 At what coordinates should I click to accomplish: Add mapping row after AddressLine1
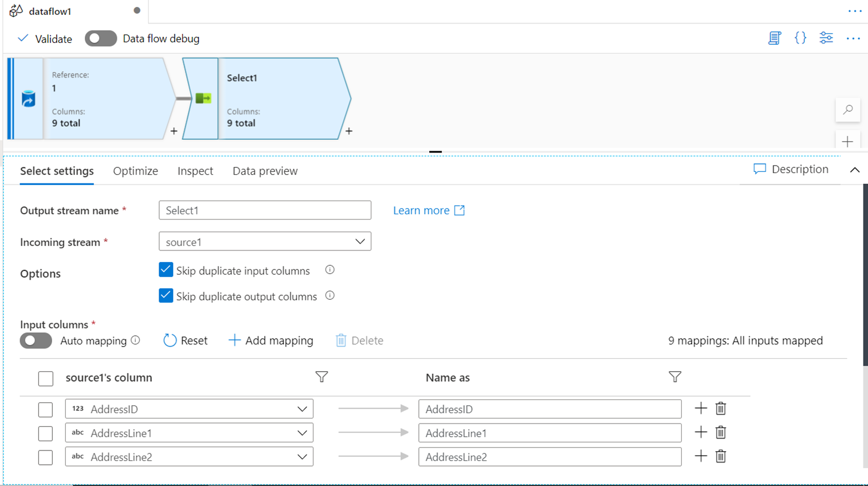701,433
